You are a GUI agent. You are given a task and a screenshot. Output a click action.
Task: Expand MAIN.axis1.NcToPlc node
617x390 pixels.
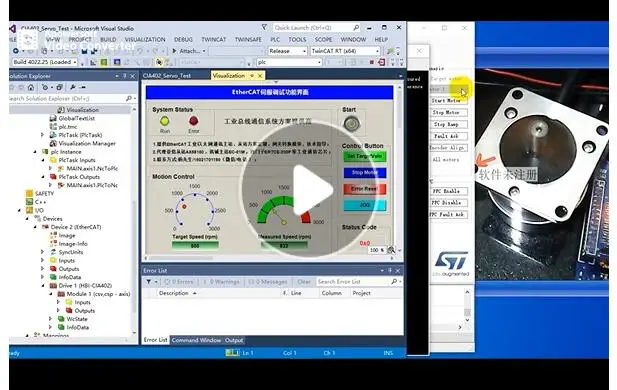point(50,168)
